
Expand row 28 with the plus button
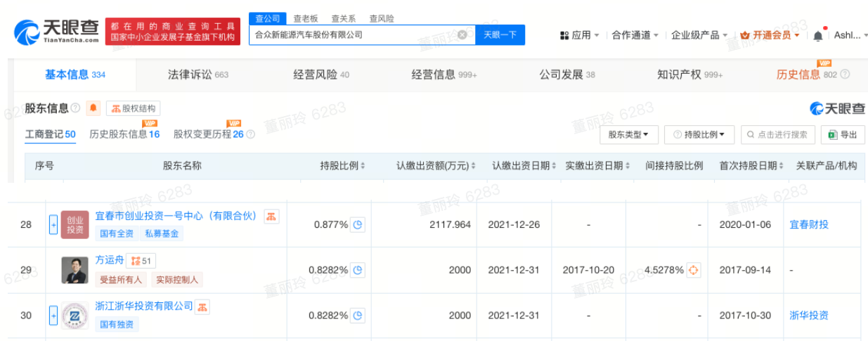click(x=53, y=225)
